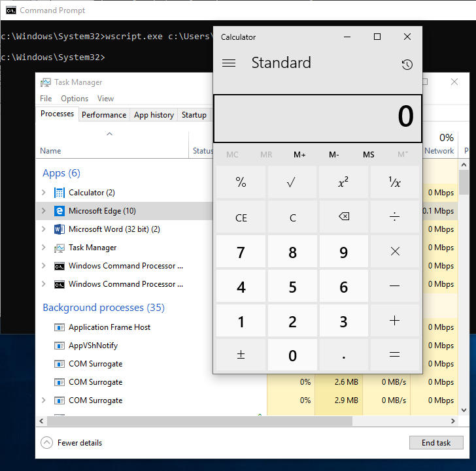Click the AppVShNotify process icon
The width and height of the screenshot is (476, 471).
pos(59,346)
